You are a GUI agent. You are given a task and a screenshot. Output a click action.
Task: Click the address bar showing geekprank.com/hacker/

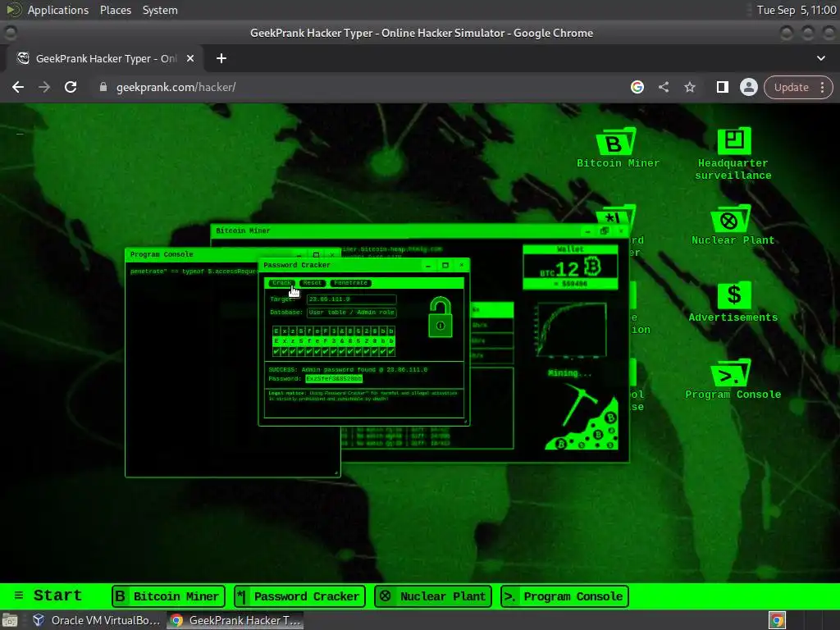[x=176, y=87]
